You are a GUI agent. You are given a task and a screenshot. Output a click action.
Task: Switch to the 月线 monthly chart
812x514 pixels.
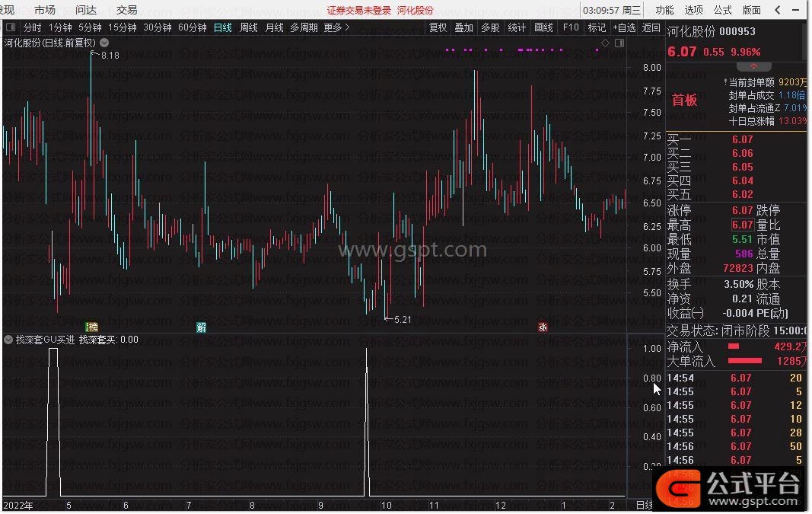point(275,27)
